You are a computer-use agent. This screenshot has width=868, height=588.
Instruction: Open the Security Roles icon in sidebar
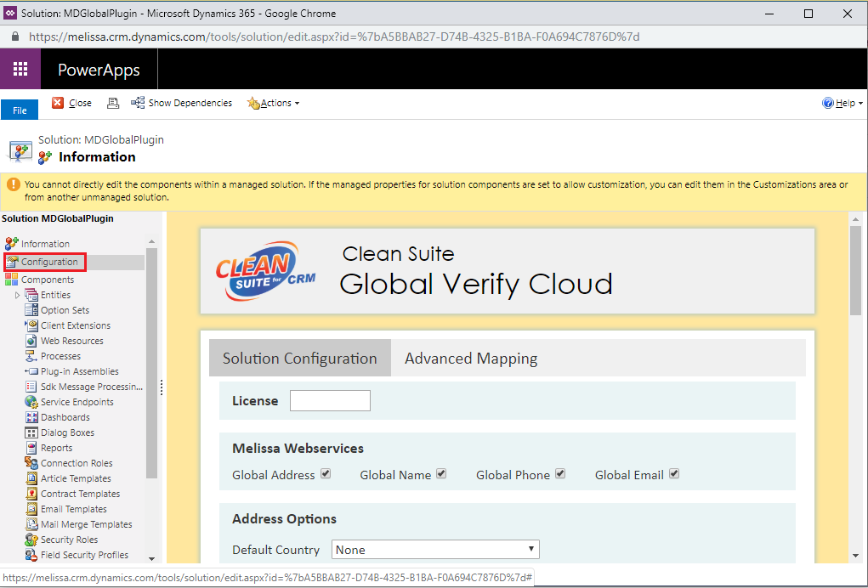(x=31, y=540)
